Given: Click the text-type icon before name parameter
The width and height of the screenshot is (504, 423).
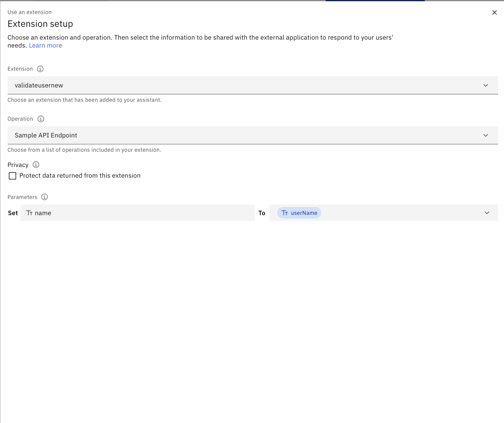Looking at the screenshot, I should click(29, 213).
